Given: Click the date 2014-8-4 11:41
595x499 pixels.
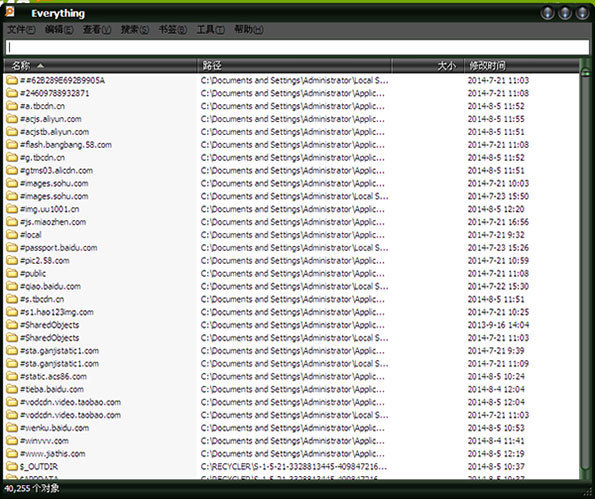Looking at the screenshot, I should click(496, 441).
